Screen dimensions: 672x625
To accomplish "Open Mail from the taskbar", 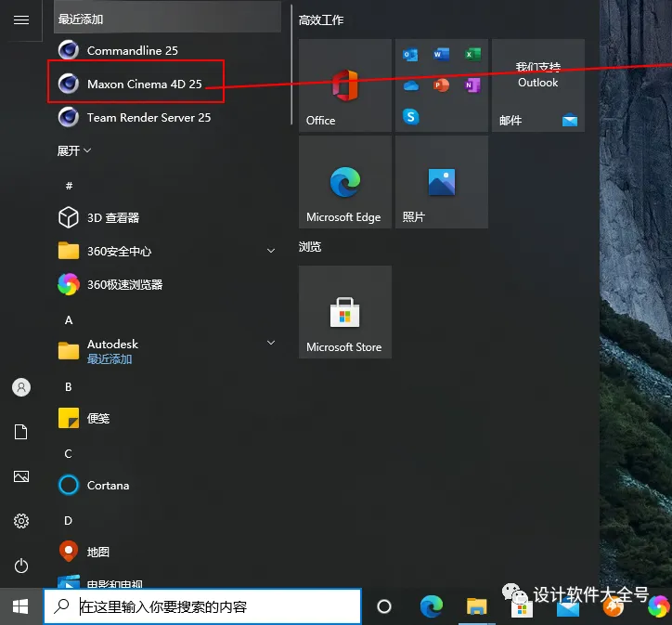I will tap(568, 608).
